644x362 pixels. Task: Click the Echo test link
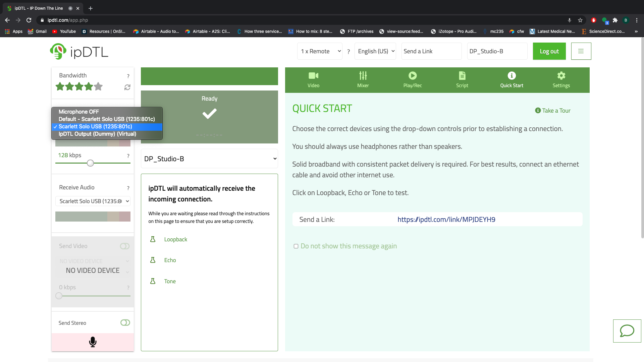click(170, 260)
